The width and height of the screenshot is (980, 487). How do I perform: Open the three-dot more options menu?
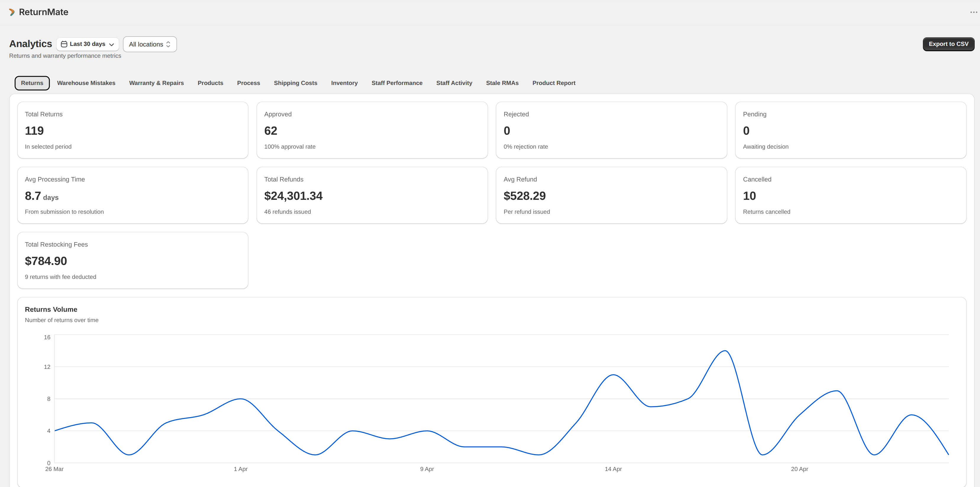973,12
